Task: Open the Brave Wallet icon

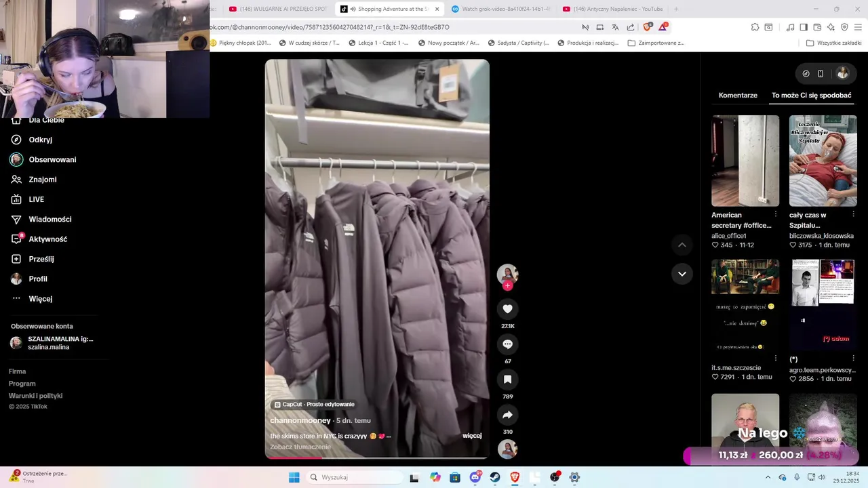Action: [817, 27]
